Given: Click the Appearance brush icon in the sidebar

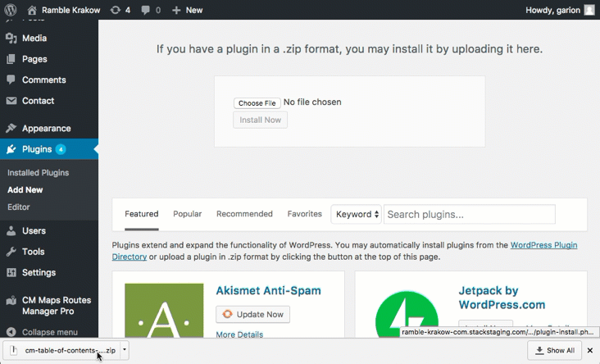Looking at the screenshot, I should pyautogui.click(x=11, y=128).
